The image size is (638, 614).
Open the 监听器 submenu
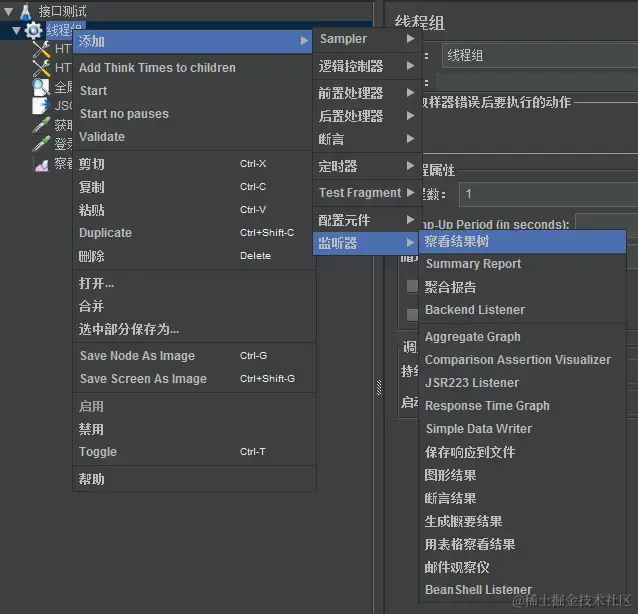(366, 243)
